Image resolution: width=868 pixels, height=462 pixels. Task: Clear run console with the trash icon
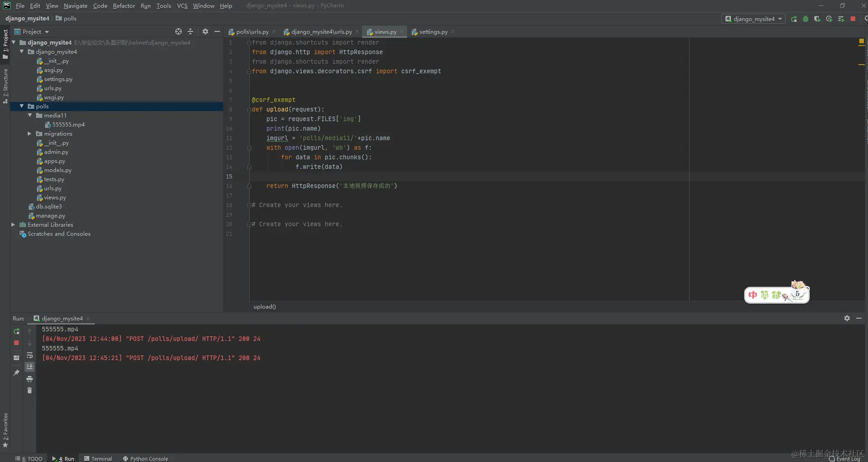coord(30,391)
